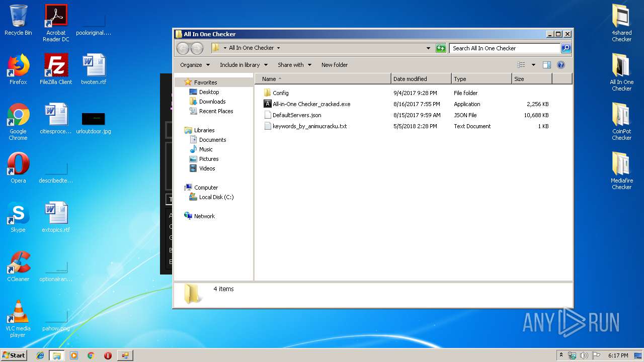The width and height of the screenshot is (644, 362).
Task: Open urloutdoor.jpg desktop file
Action: pyautogui.click(x=94, y=123)
